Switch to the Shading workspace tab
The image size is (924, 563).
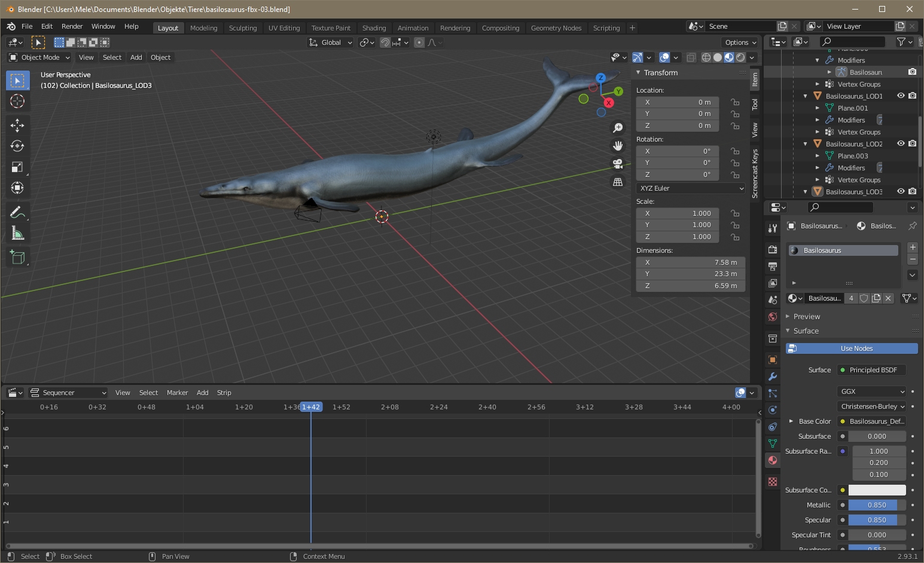point(374,28)
